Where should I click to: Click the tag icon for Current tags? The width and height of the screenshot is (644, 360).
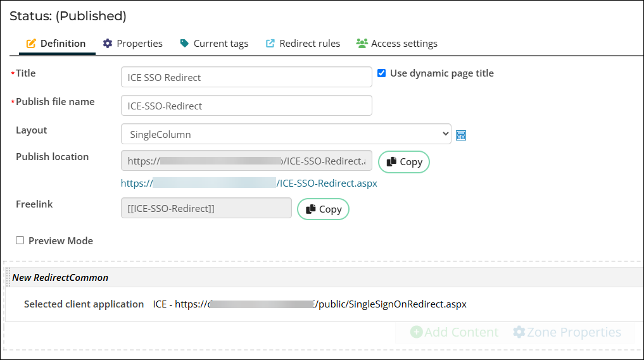(184, 44)
